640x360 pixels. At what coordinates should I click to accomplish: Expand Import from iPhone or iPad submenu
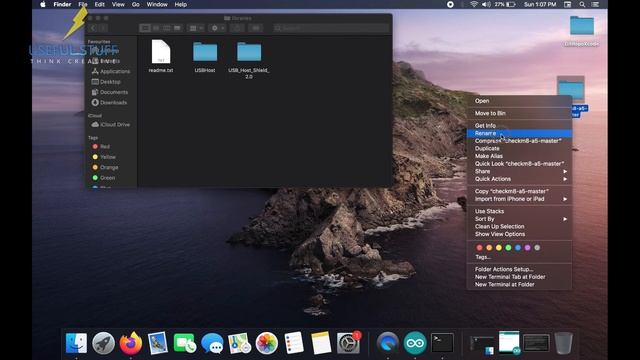click(519, 199)
